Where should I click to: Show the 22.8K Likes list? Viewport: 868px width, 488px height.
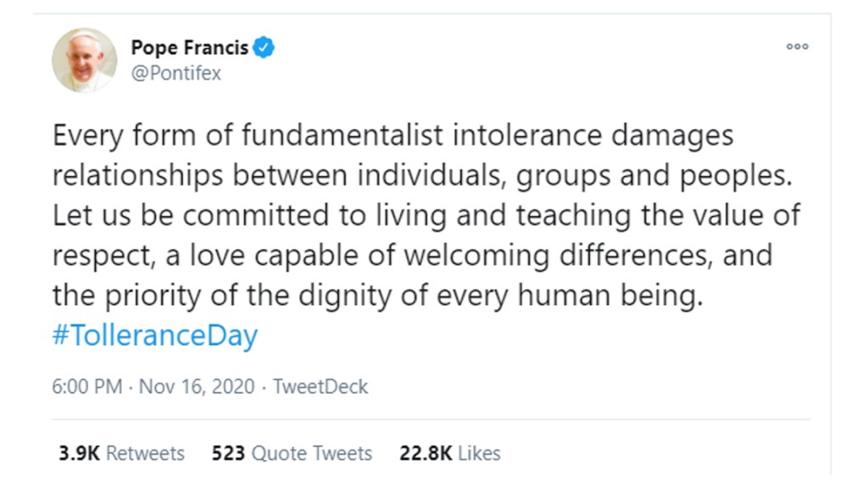449,453
